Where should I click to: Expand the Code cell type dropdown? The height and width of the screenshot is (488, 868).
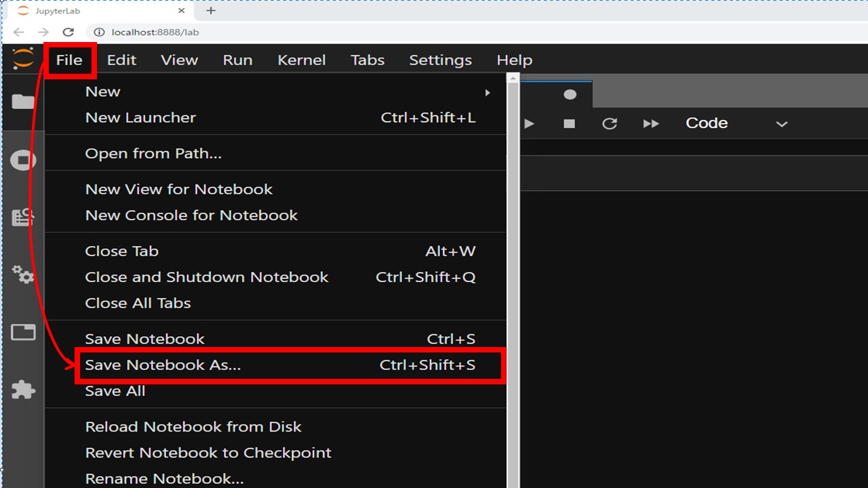pyautogui.click(x=736, y=123)
